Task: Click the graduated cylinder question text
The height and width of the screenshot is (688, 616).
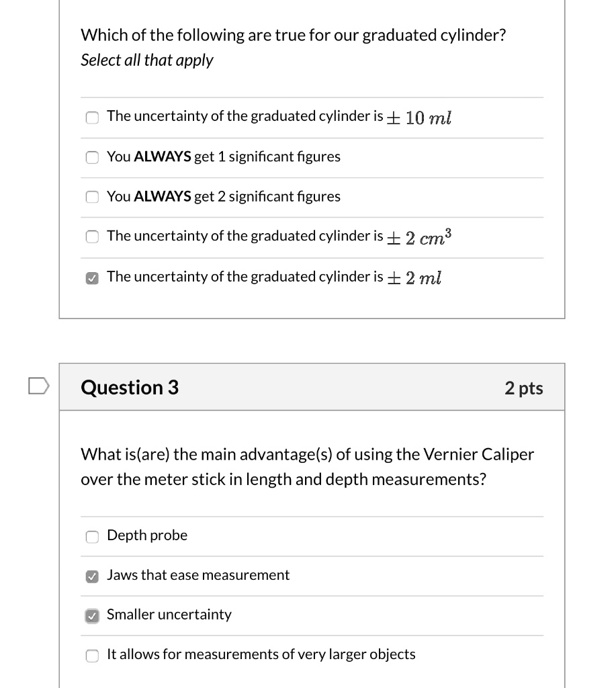Action: point(293,35)
